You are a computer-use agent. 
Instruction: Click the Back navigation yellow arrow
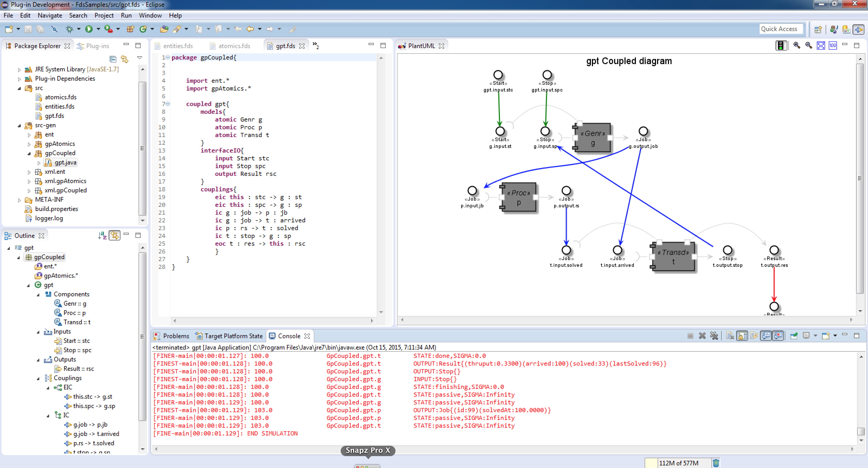pyautogui.click(x=250, y=29)
